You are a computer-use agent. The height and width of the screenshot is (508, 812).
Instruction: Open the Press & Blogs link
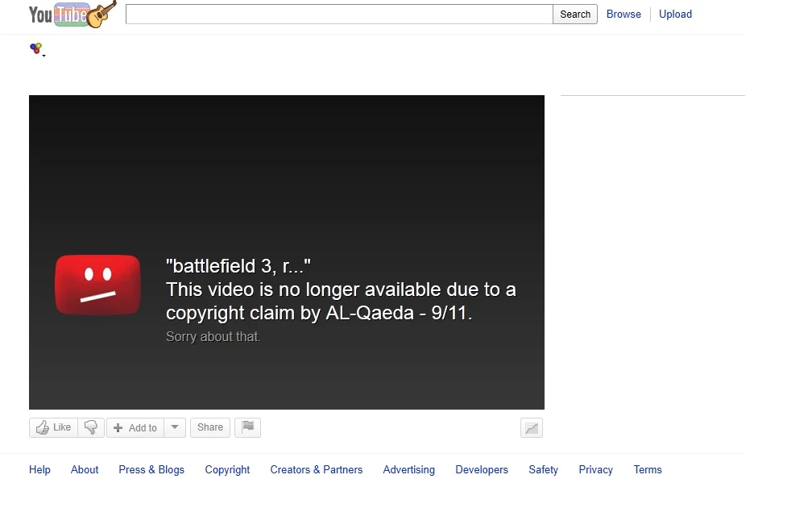151,470
